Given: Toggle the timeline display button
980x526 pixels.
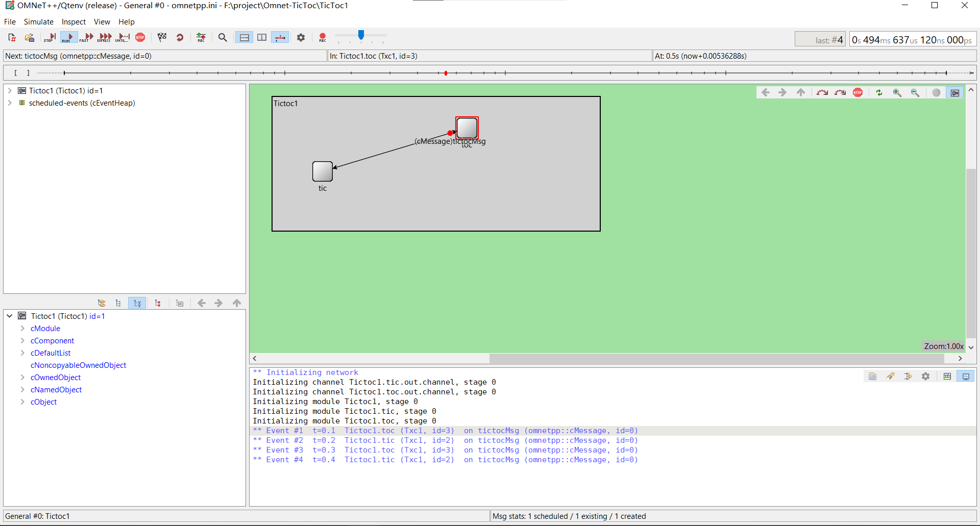Looking at the screenshot, I should coord(280,37).
